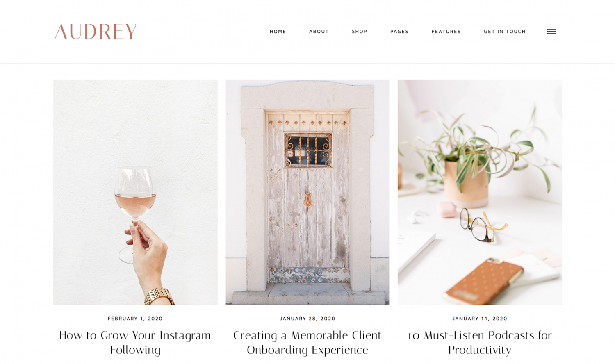Read Creating a Memorable Client Onboarding Experience
Viewport: 615px width, 364px height.
(307, 342)
